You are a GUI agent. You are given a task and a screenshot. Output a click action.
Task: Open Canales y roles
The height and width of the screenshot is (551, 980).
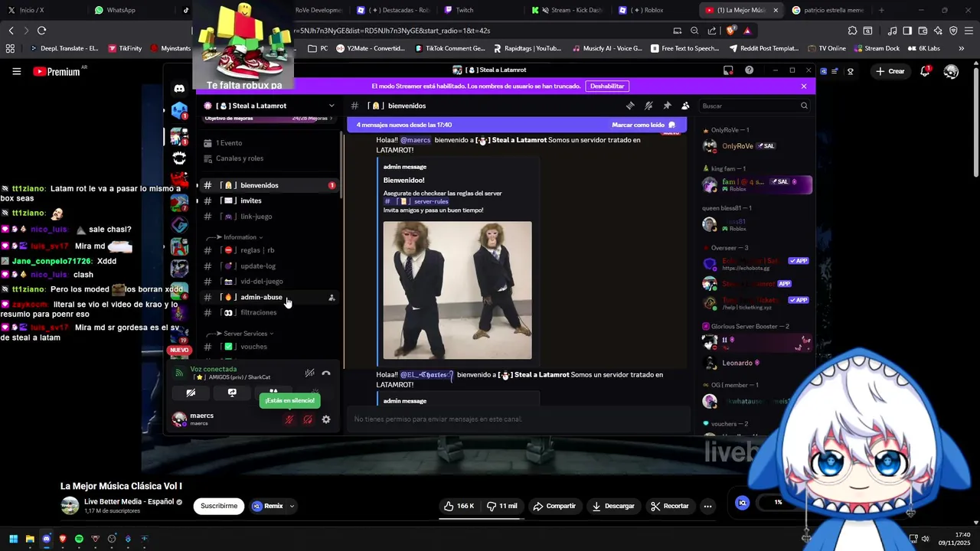point(268,158)
